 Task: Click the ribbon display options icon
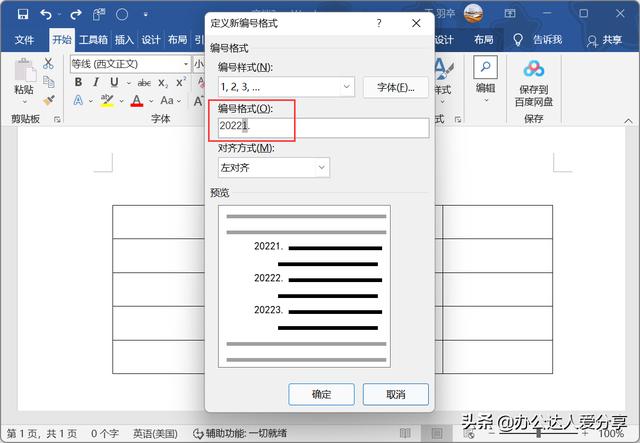pos(510,14)
